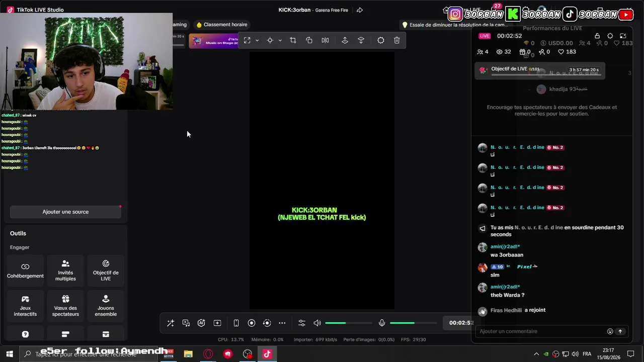The width and height of the screenshot is (644, 362).
Task: Mute the microphone
Action: (382, 323)
